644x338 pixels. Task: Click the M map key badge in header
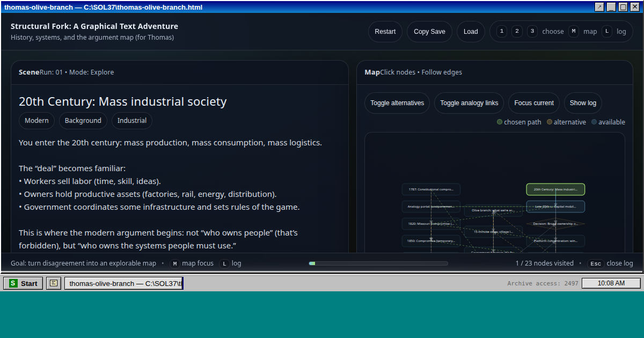[x=574, y=31]
